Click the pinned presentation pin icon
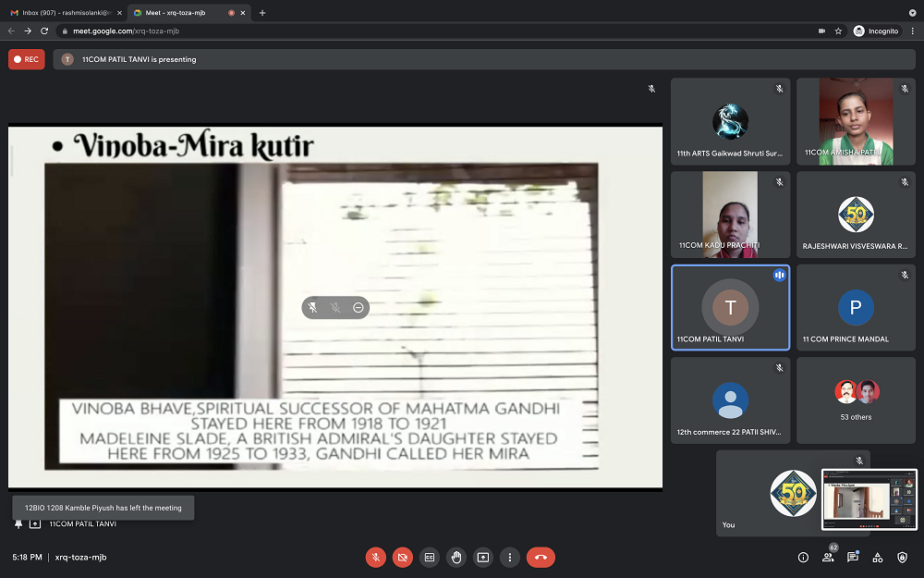 point(18,523)
